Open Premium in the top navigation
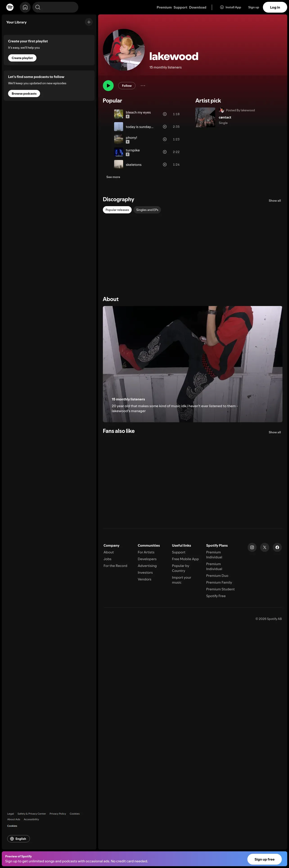 tap(164, 7)
